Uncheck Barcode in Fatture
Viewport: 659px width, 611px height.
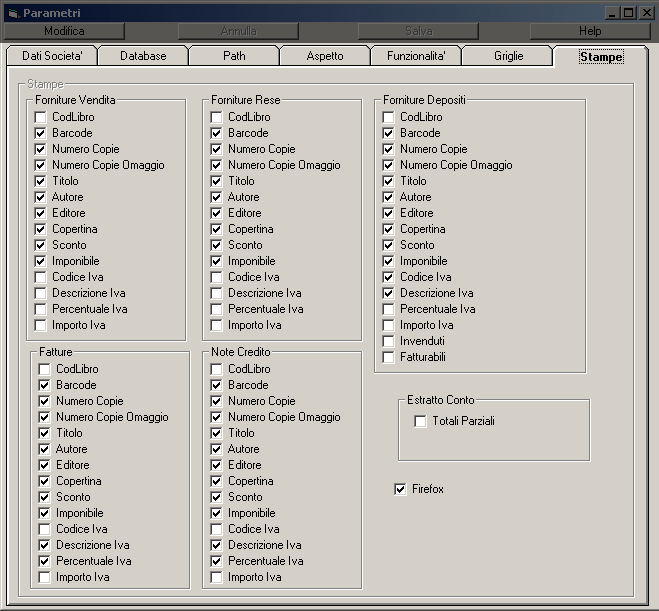click(44, 385)
